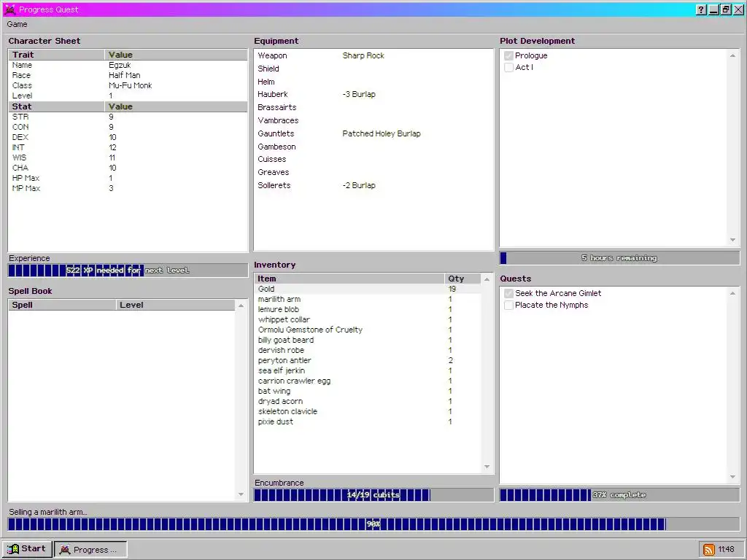Click the 5 hours remaining plot bar
Image resolution: width=747 pixels, height=560 pixels.
[x=619, y=258]
